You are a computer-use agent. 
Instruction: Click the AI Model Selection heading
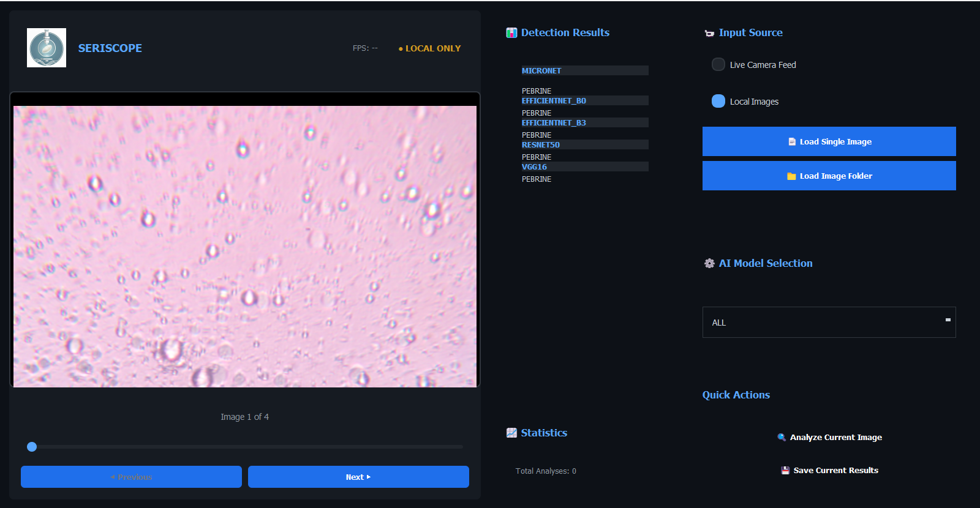click(x=766, y=263)
